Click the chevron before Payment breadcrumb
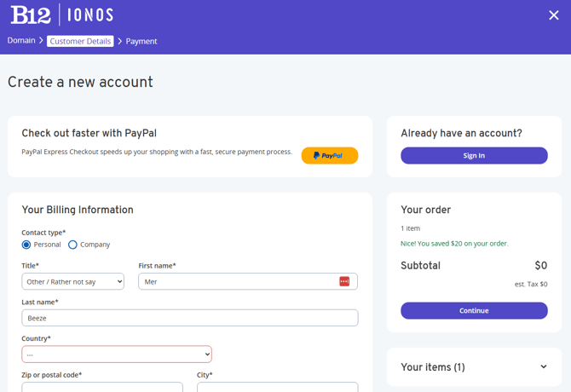 tap(120, 41)
